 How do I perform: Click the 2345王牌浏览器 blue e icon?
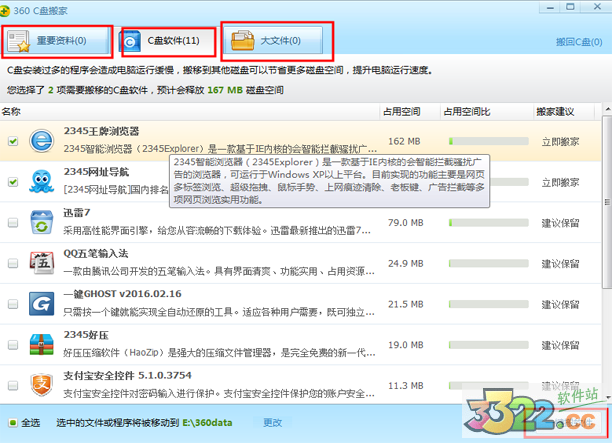tap(42, 141)
